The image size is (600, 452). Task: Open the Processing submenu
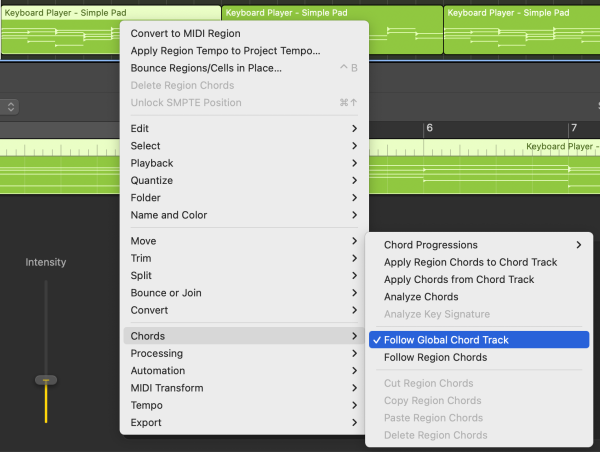[244, 353]
